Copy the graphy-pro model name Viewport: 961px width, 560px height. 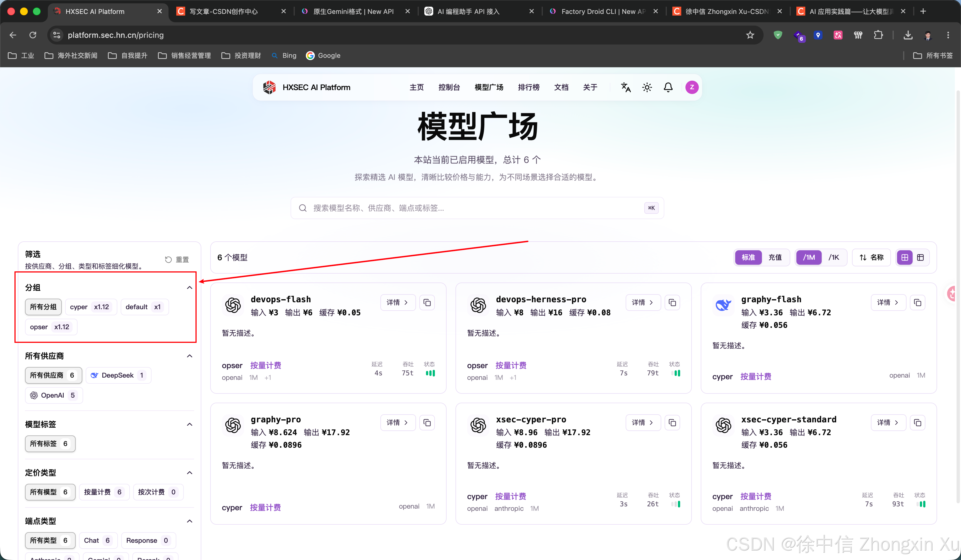click(427, 423)
